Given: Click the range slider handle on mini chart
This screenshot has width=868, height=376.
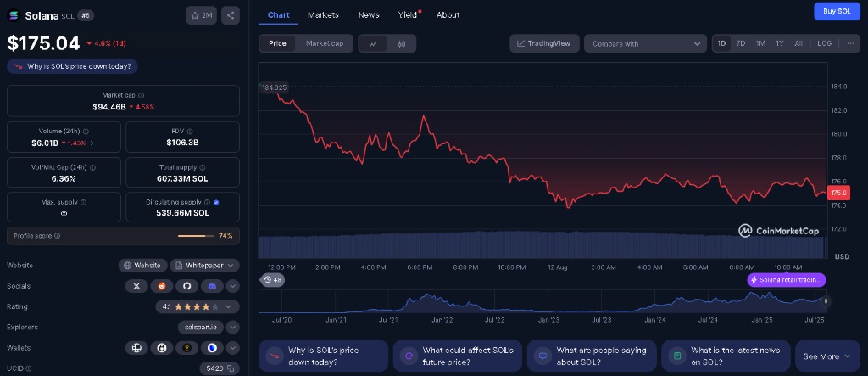Looking at the screenshot, I should 826,301.
